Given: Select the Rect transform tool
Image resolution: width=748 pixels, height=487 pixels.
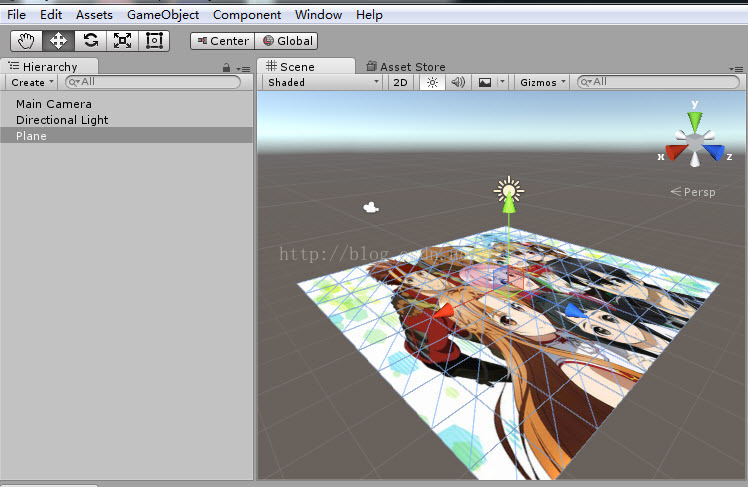Looking at the screenshot, I should 154,41.
